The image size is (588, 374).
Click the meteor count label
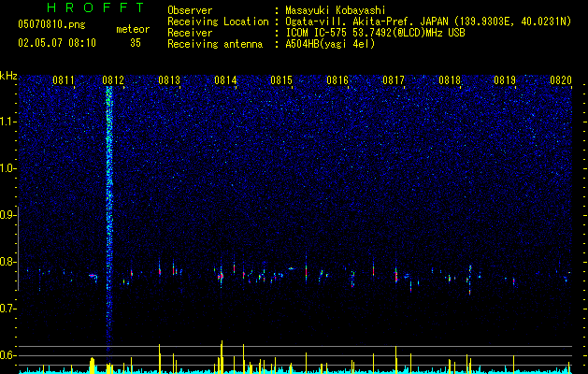click(133, 29)
